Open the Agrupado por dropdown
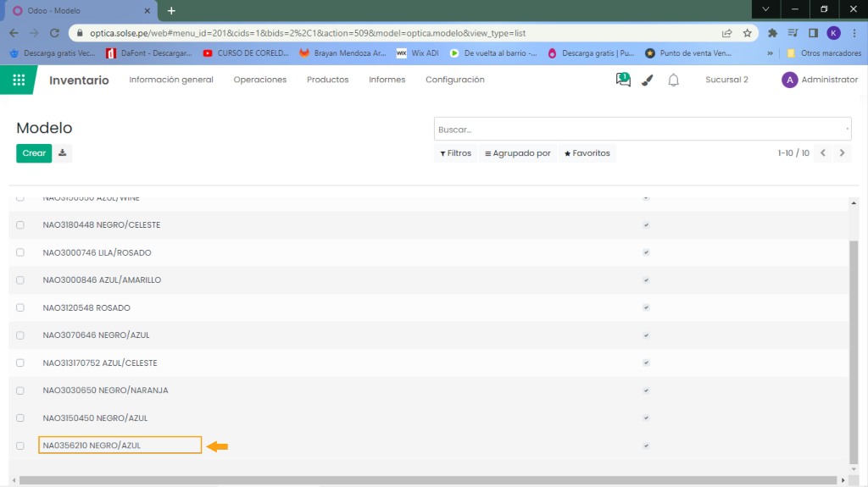Image resolution: width=868 pixels, height=487 pixels. (517, 153)
